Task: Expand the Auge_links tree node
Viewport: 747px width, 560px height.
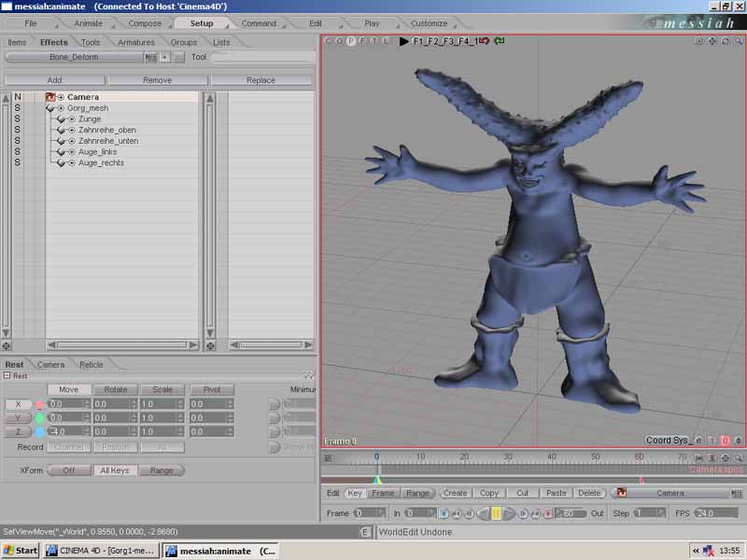Action: (72, 152)
